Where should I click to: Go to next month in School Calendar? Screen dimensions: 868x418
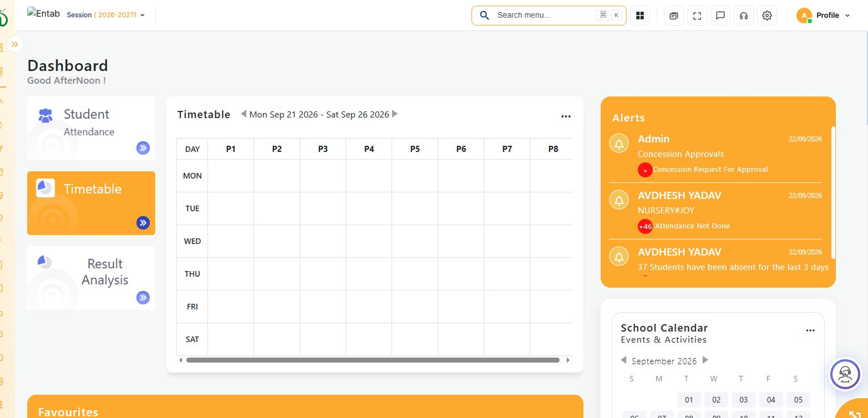point(705,360)
